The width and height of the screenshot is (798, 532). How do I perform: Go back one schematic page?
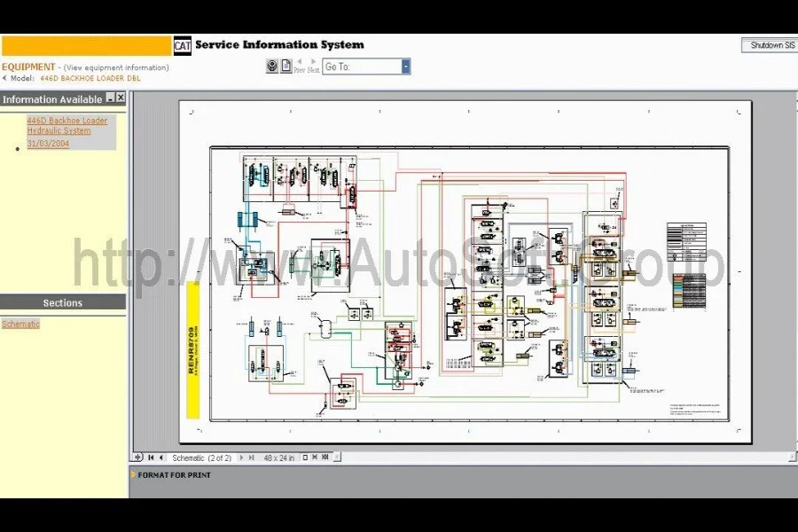tap(160, 458)
